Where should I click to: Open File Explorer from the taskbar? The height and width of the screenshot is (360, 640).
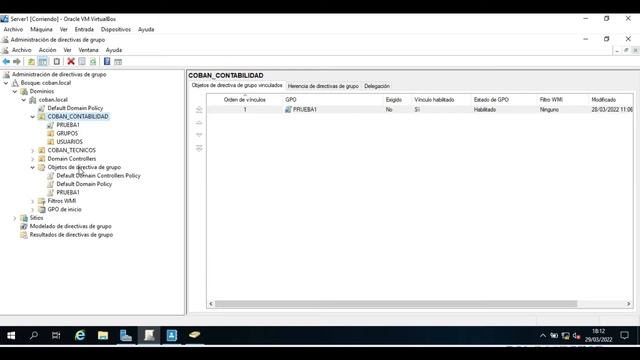(103, 336)
